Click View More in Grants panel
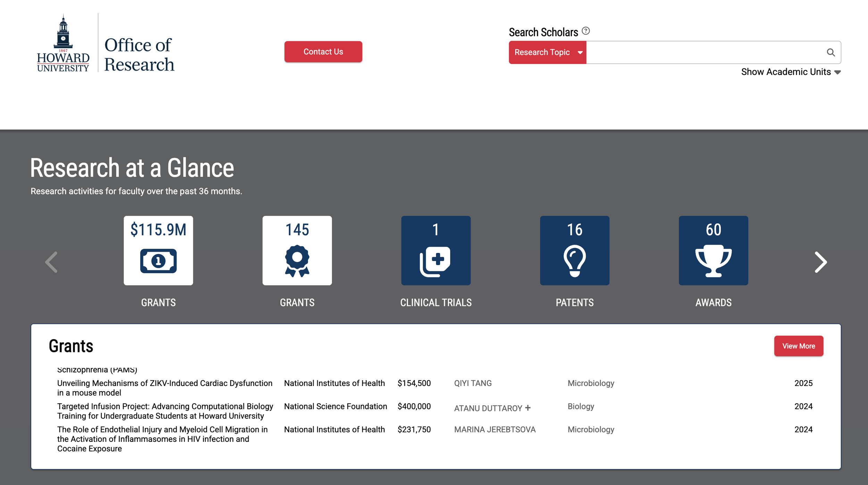Image resolution: width=868 pixels, height=485 pixels. coord(798,346)
